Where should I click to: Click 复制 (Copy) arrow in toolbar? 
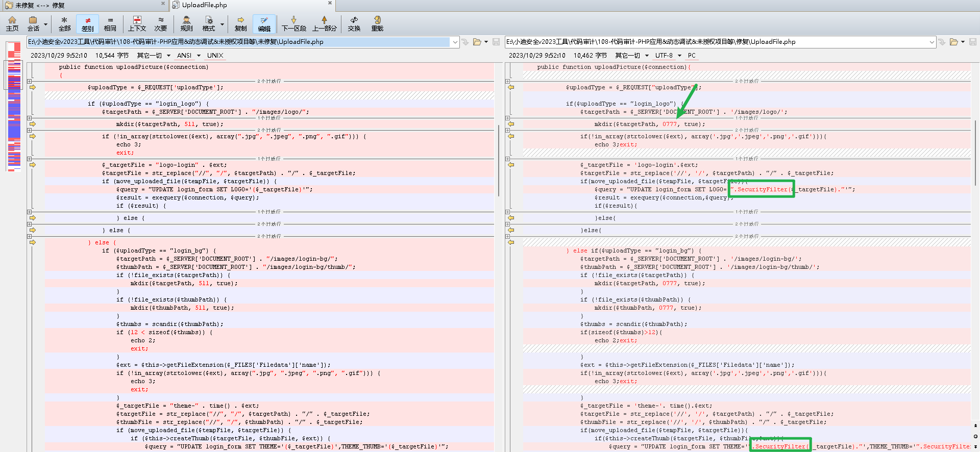240,23
